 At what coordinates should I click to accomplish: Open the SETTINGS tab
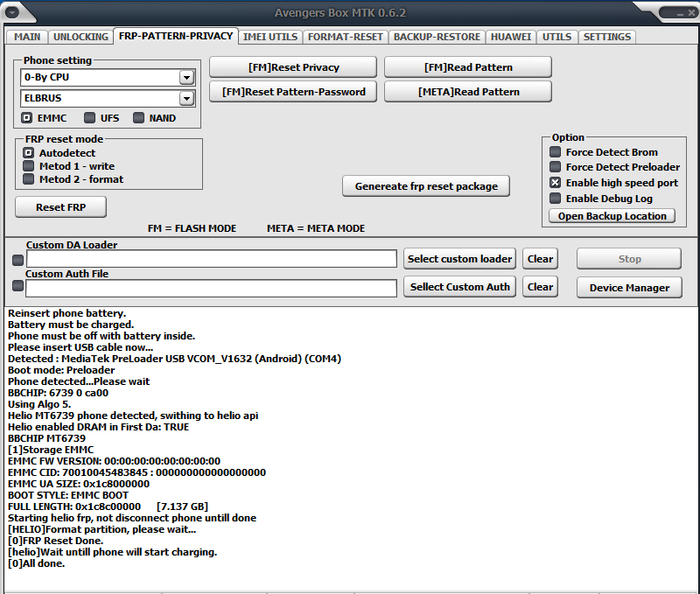[x=607, y=37]
